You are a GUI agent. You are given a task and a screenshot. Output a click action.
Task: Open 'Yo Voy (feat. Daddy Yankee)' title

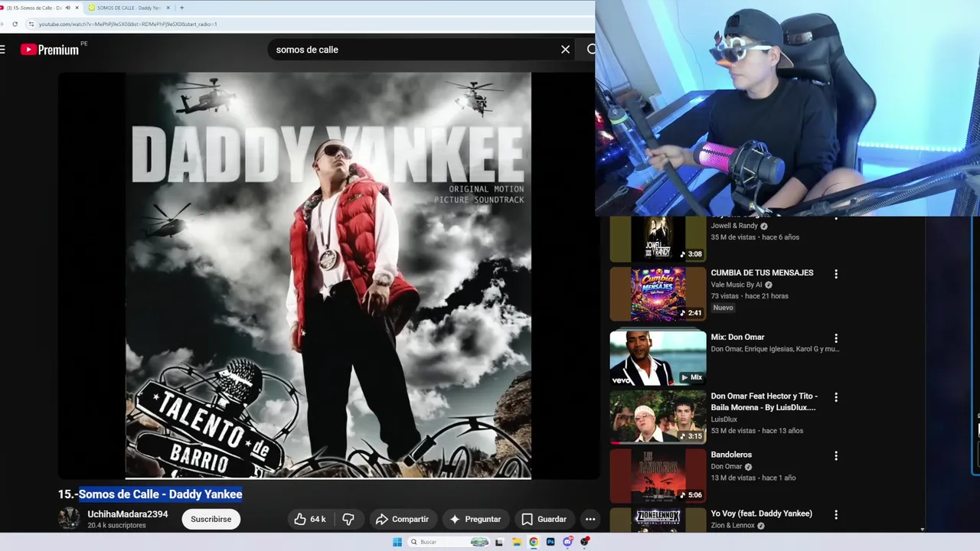click(761, 514)
